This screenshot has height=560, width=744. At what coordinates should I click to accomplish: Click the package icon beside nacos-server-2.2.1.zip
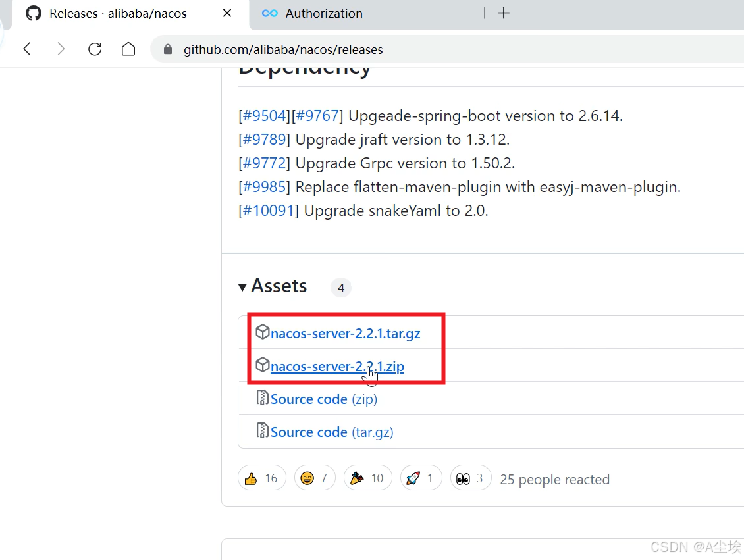click(263, 365)
